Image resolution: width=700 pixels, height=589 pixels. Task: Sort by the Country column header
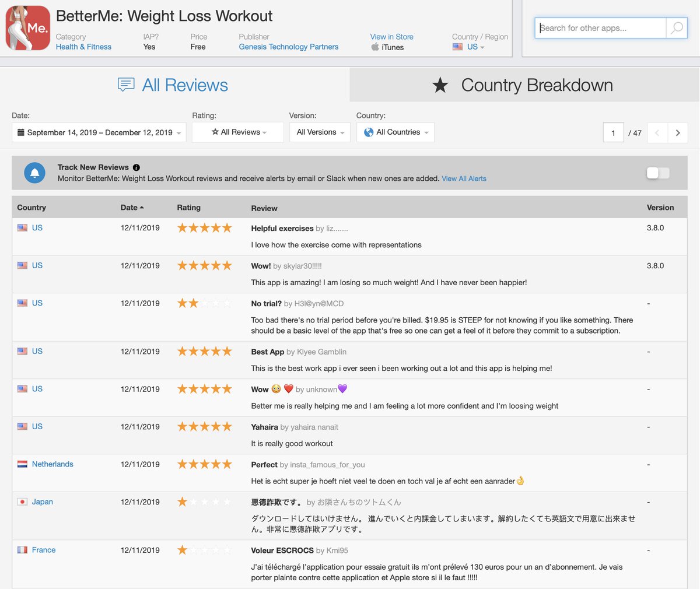tap(32, 208)
